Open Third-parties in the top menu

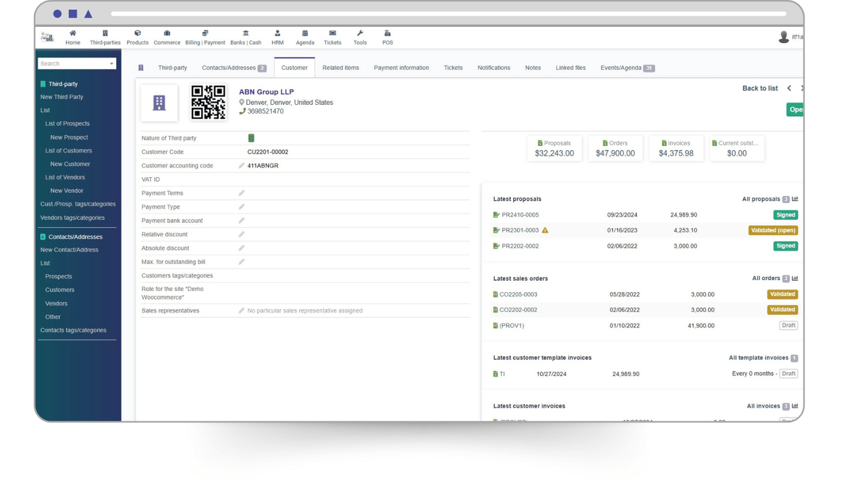tap(105, 37)
